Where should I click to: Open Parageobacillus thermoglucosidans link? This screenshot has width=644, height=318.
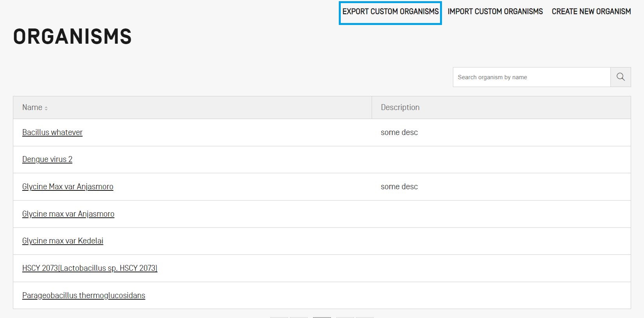click(x=84, y=295)
